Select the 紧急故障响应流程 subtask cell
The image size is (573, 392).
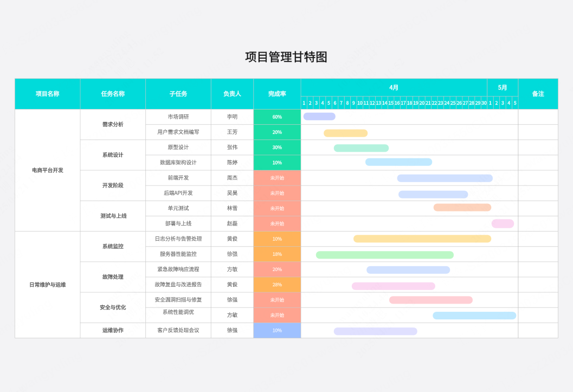[x=178, y=269]
